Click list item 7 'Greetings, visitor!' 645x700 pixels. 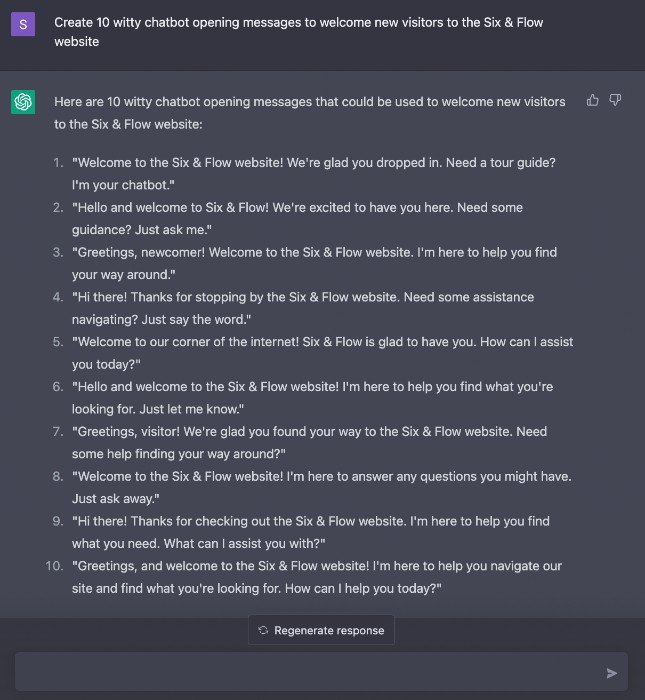(309, 442)
